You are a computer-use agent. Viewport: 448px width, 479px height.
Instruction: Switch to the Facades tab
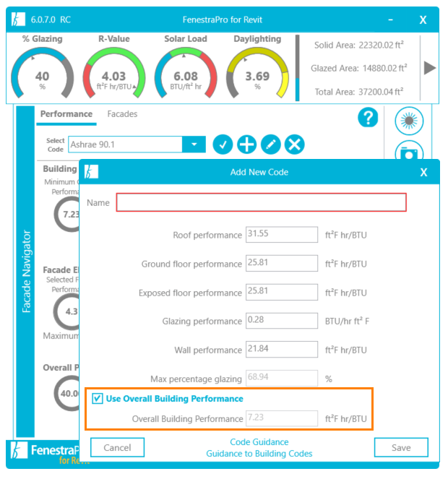pos(122,114)
